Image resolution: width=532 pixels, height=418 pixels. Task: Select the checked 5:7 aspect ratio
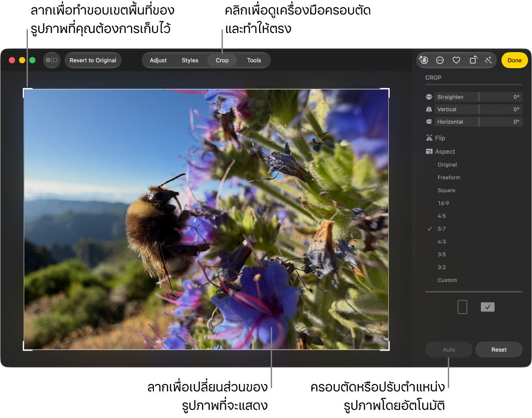[442, 229]
